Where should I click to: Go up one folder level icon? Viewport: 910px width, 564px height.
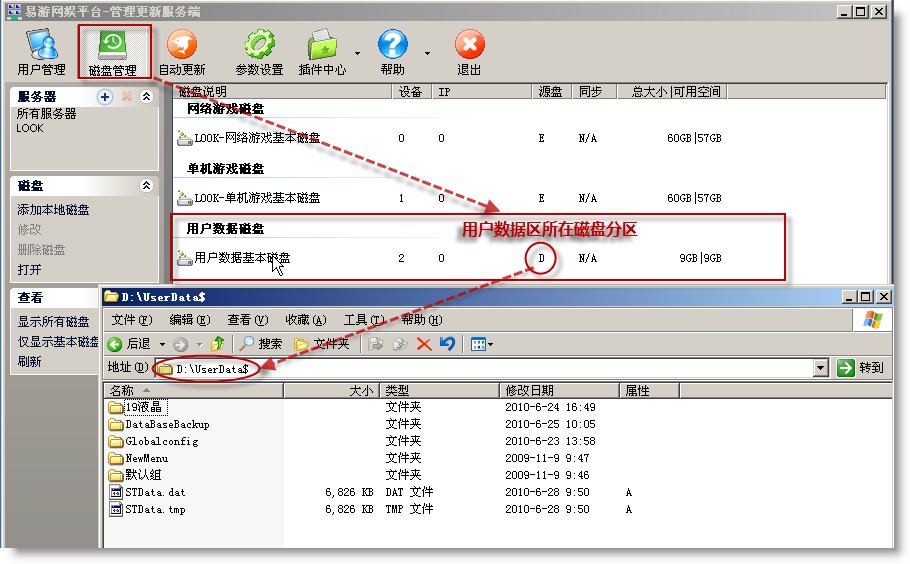(x=218, y=344)
